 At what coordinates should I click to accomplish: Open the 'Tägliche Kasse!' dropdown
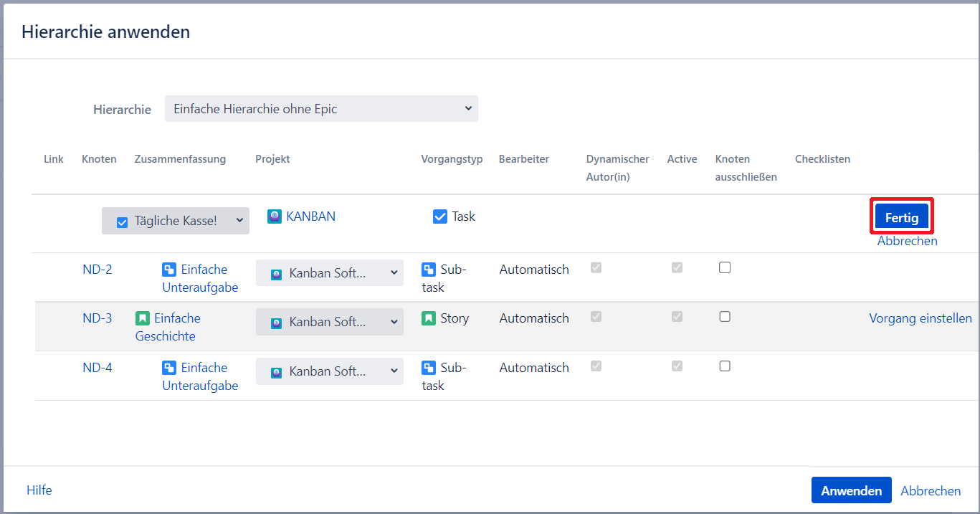tap(176, 221)
